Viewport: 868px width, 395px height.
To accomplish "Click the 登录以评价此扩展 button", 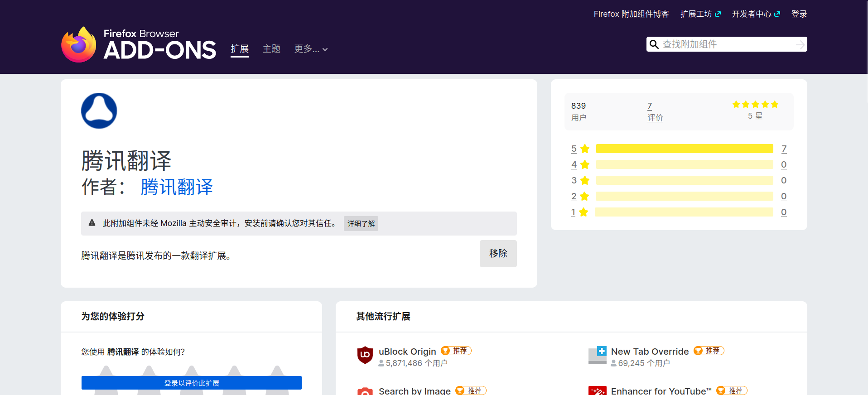I will 192,383.
